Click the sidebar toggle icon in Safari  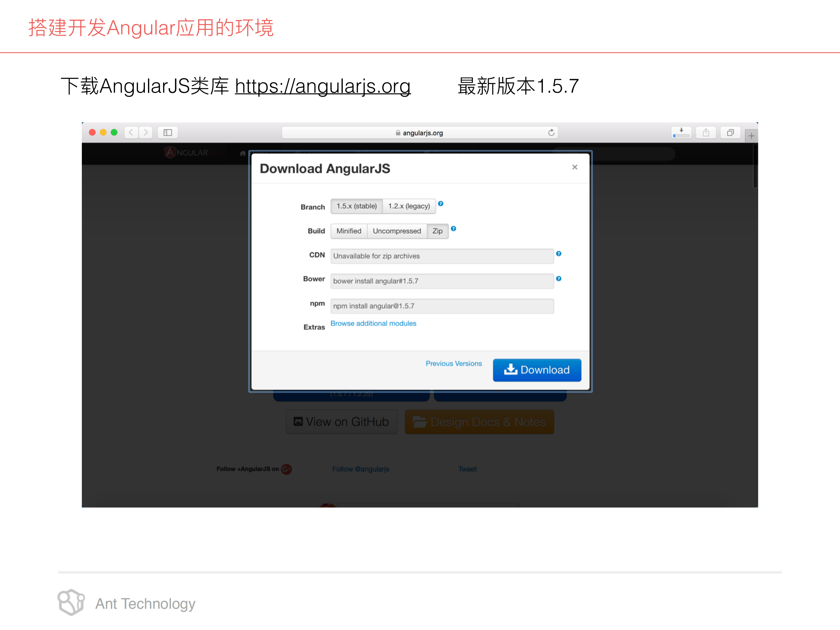point(167,133)
